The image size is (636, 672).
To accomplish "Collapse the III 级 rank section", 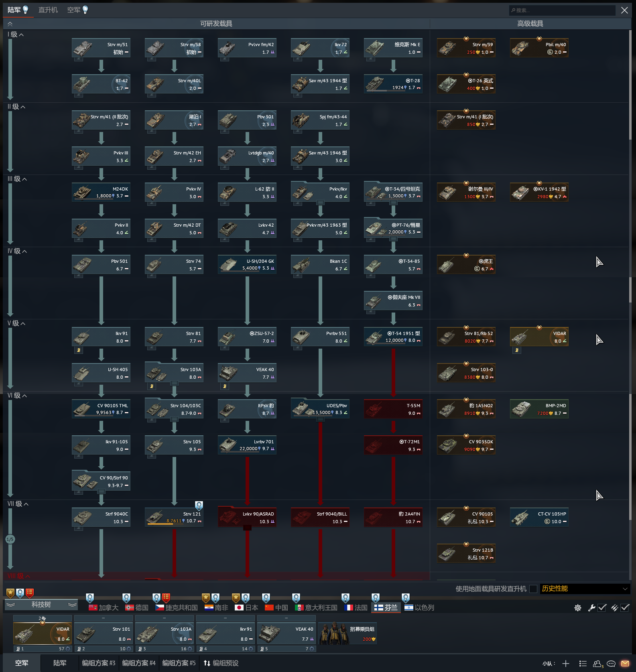I will (x=17, y=179).
